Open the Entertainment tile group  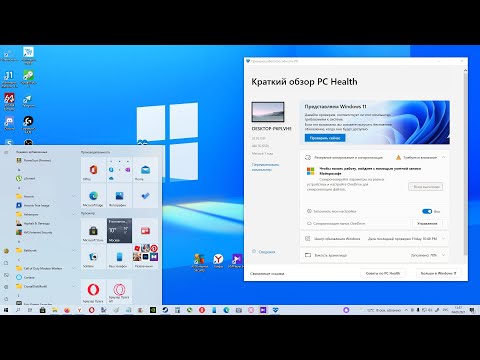click(145, 257)
